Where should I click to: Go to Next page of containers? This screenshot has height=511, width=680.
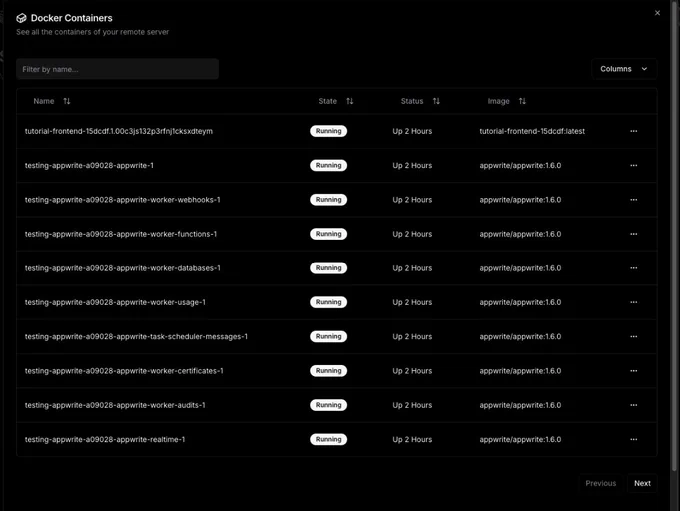coord(642,483)
